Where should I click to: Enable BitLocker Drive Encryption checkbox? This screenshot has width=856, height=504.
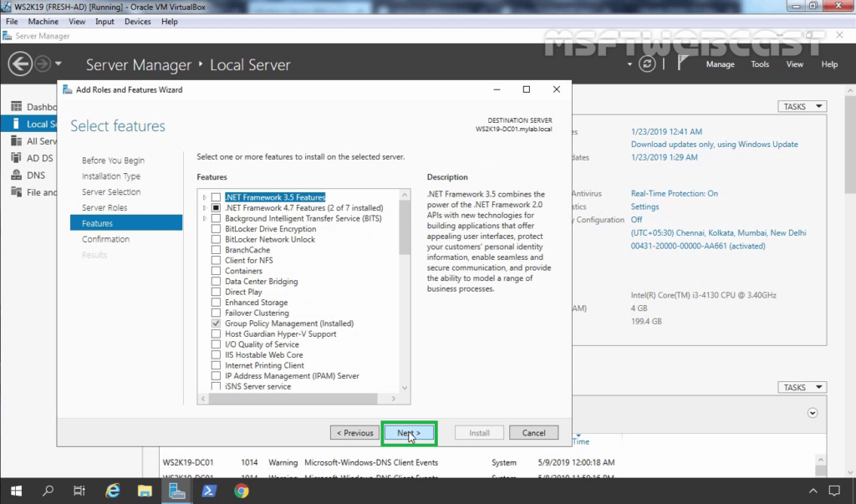pos(217,229)
